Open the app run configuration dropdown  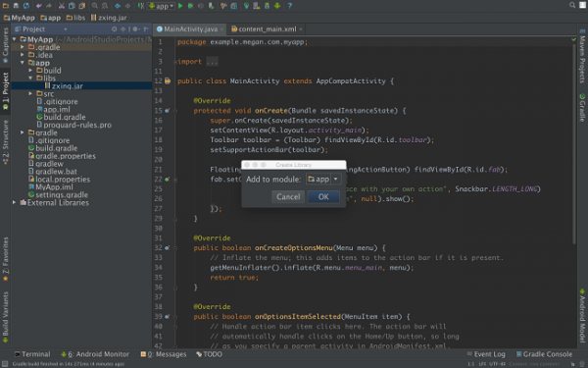coord(162,6)
